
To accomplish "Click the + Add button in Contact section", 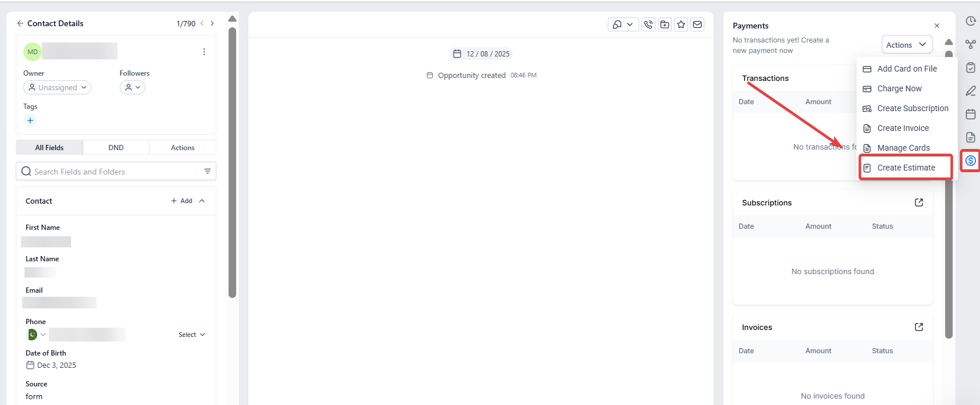I will tap(181, 201).
